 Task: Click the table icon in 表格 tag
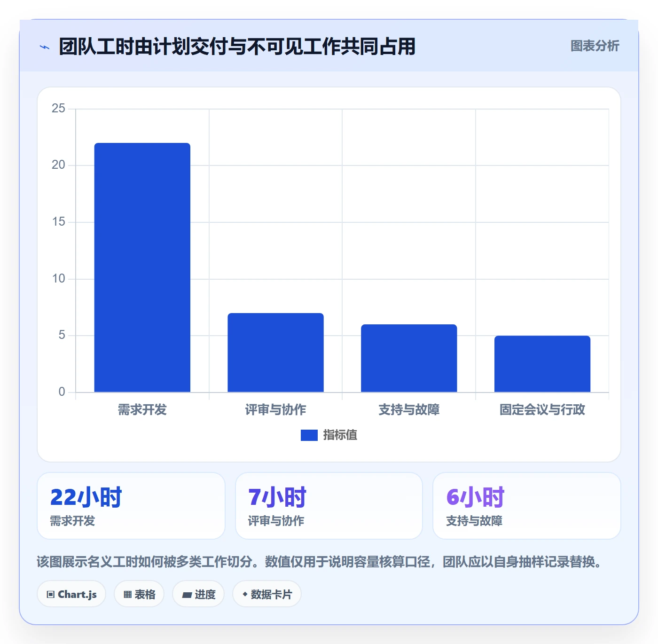128,595
